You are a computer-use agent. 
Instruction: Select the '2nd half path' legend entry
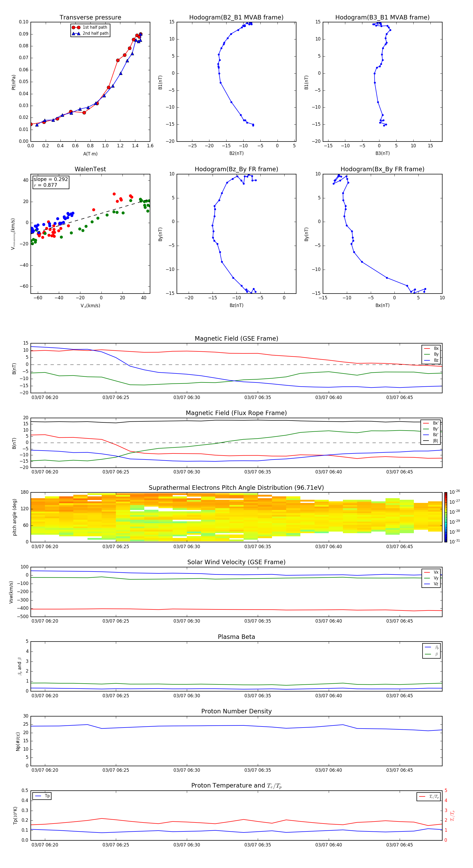click(x=90, y=33)
